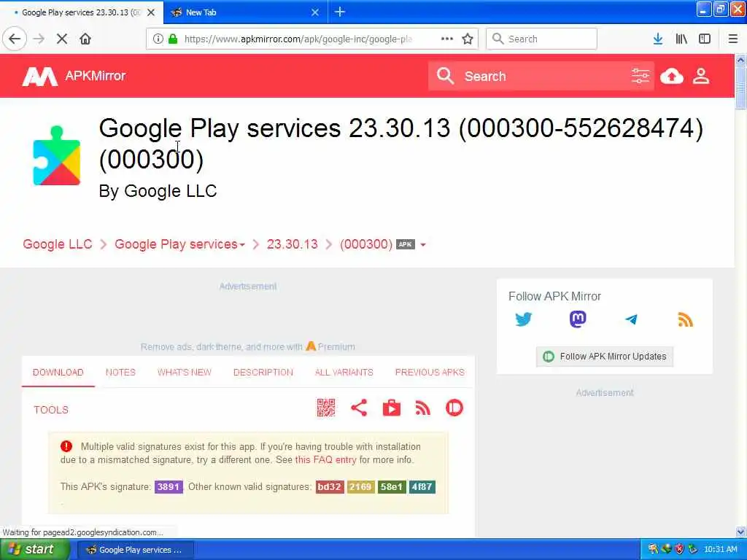Select the Google Play services taskbar button
The width and height of the screenshot is (747, 560).
click(x=135, y=550)
